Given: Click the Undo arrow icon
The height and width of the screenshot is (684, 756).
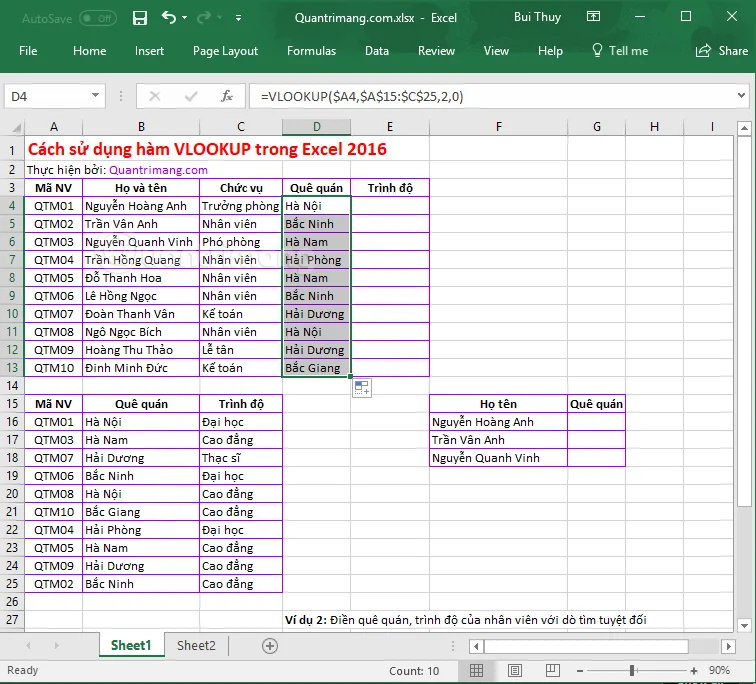Looking at the screenshot, I should [x=169, y=18].
